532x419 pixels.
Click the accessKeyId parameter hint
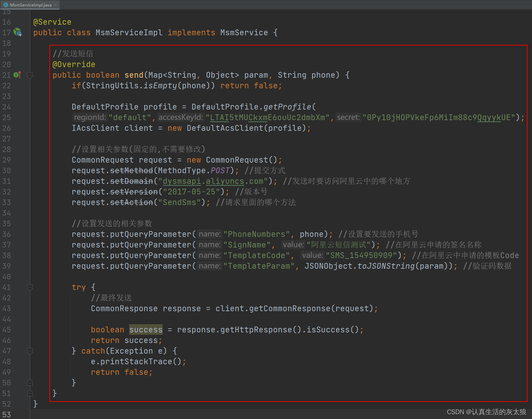[181, 117]
